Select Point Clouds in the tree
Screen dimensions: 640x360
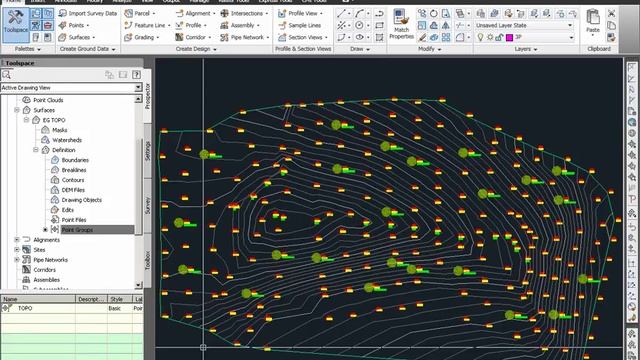click(48, 100)
